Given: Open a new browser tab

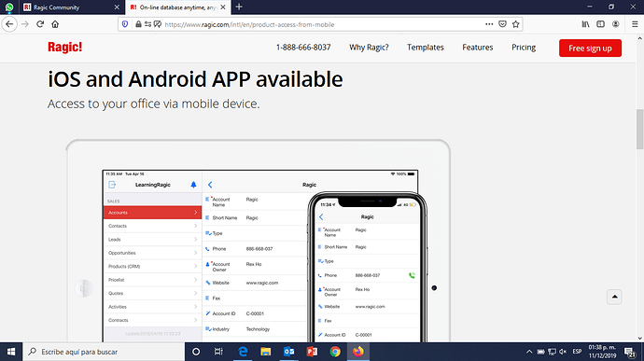Looking at the screenshot, I should [x=239, y=7].
